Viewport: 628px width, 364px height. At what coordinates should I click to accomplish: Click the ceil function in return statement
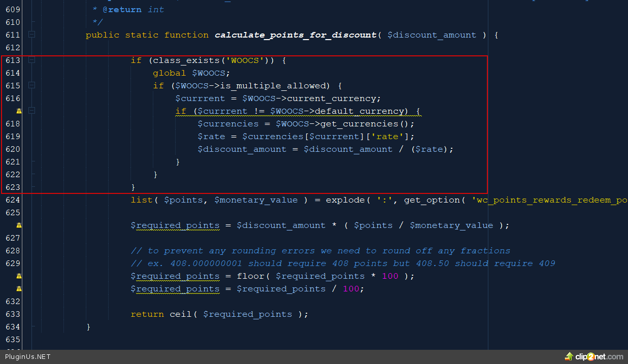tap(180, 314)
